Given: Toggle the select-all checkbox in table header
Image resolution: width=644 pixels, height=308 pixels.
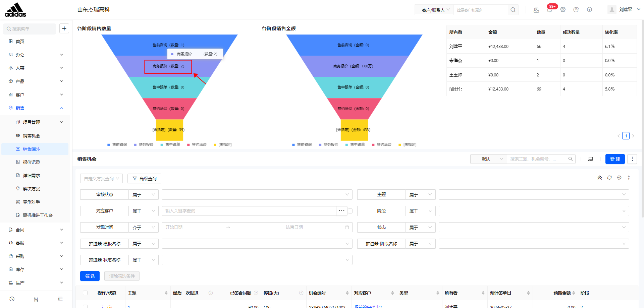Looking at the screenshot, I should point(85,293).
